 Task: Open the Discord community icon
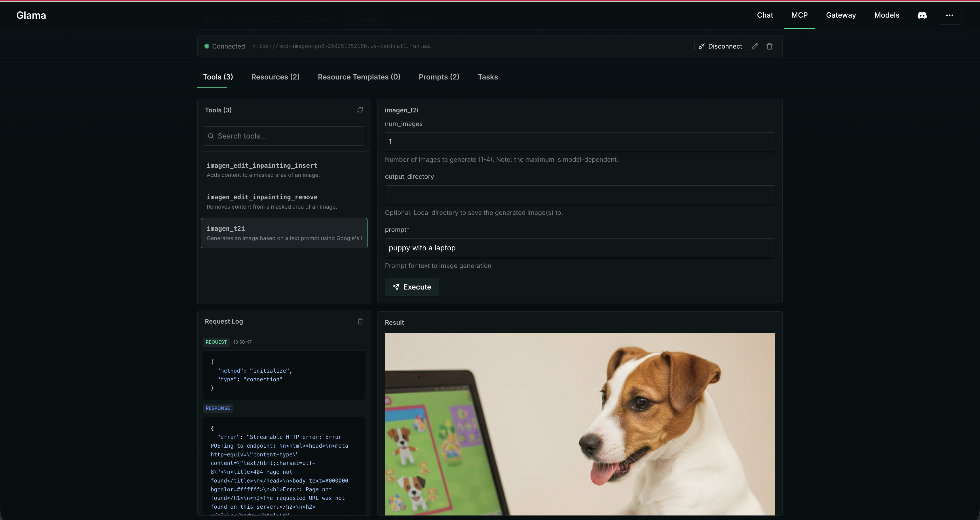pos(922,15)
